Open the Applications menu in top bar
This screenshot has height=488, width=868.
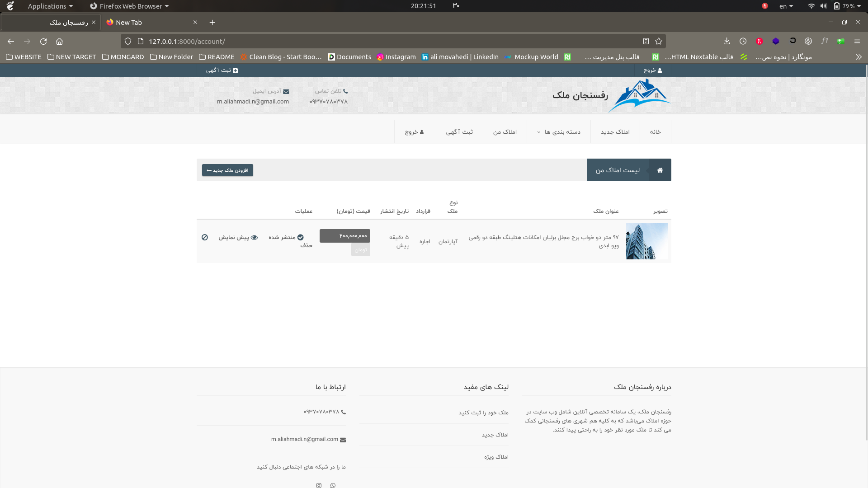(50, 6)
